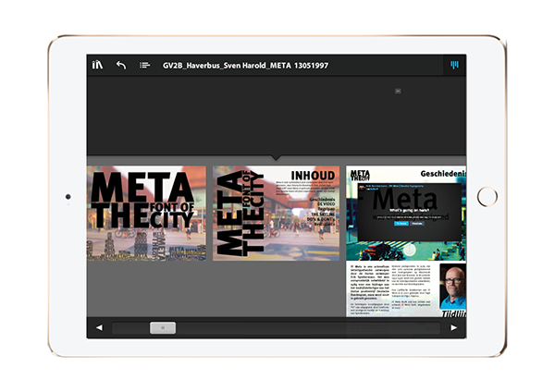Open the META The City cover thumbnail
Image resolution: width=555 pixels, height=392 pixels.
click(146, 214)
